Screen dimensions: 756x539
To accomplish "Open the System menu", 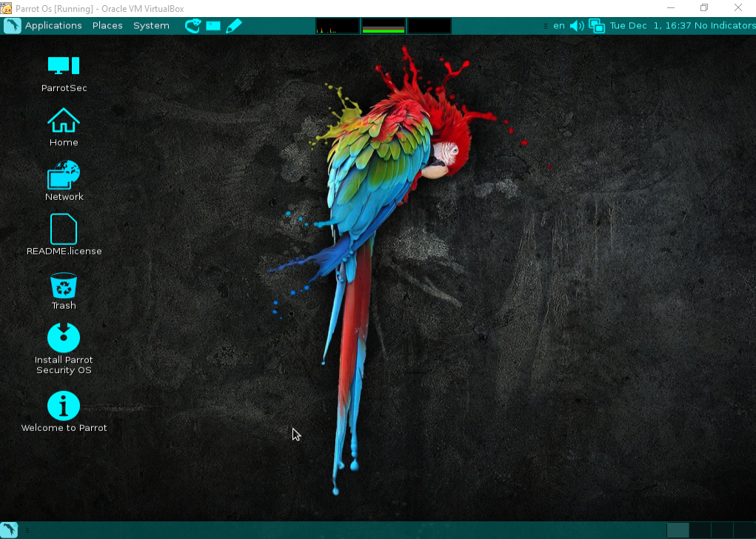I will pos(151,25).
